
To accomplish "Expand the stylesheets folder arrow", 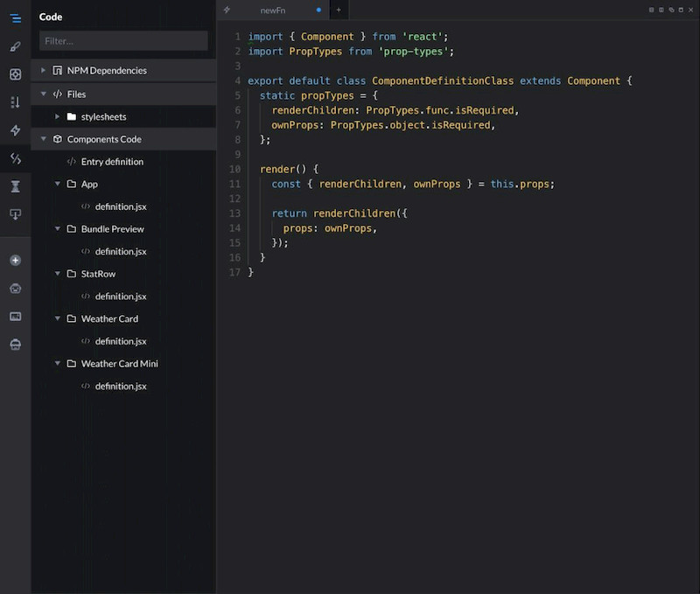I will (x=57, y=117).
